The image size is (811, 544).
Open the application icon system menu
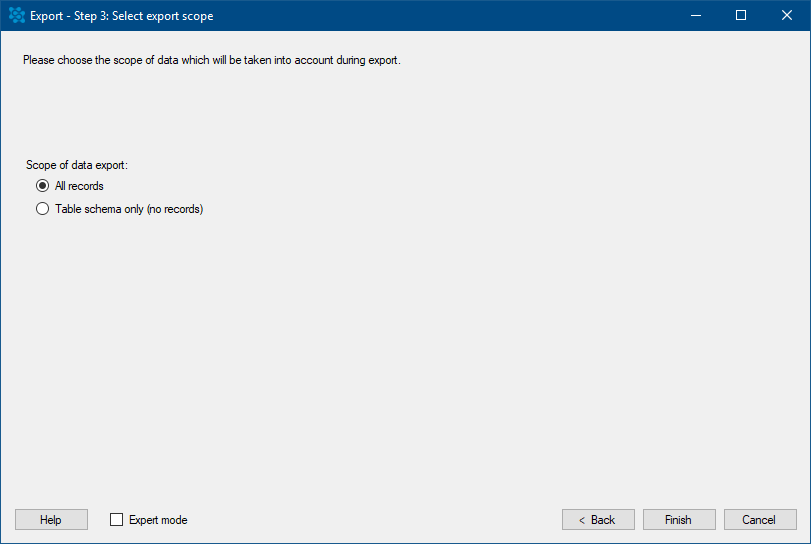pyautogui.click(x=17, y=16)
